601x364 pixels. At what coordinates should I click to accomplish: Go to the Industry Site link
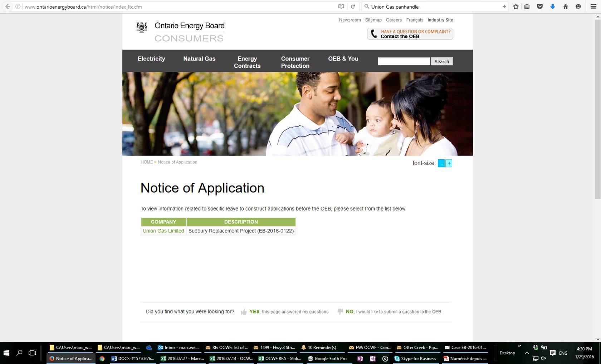pos(440,20)
